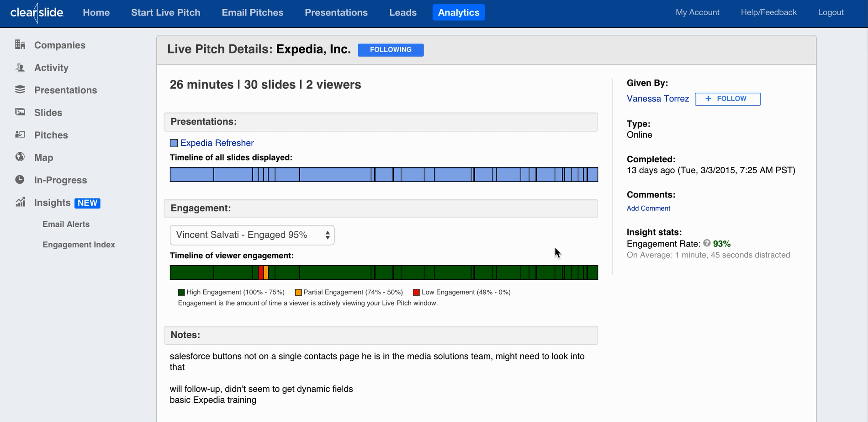Follow Vanessa Torrez

pos(728,99)
